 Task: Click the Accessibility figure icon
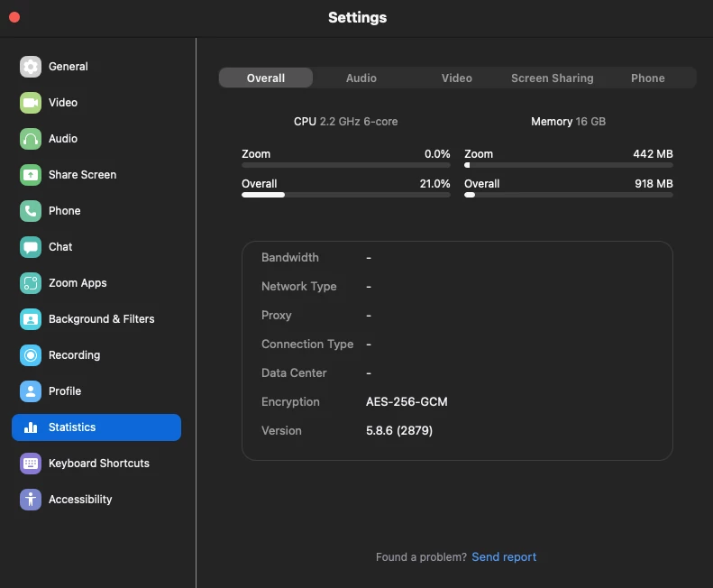pos(31,500)
